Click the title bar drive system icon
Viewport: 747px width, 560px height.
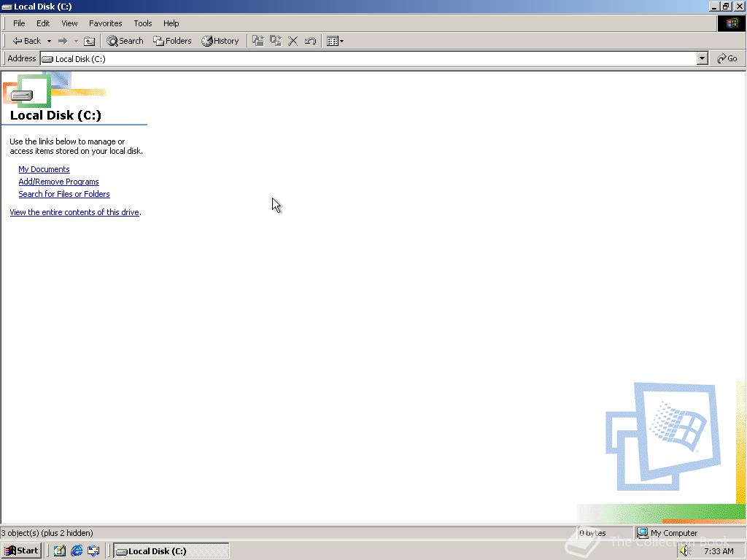[x=7, y=7]
